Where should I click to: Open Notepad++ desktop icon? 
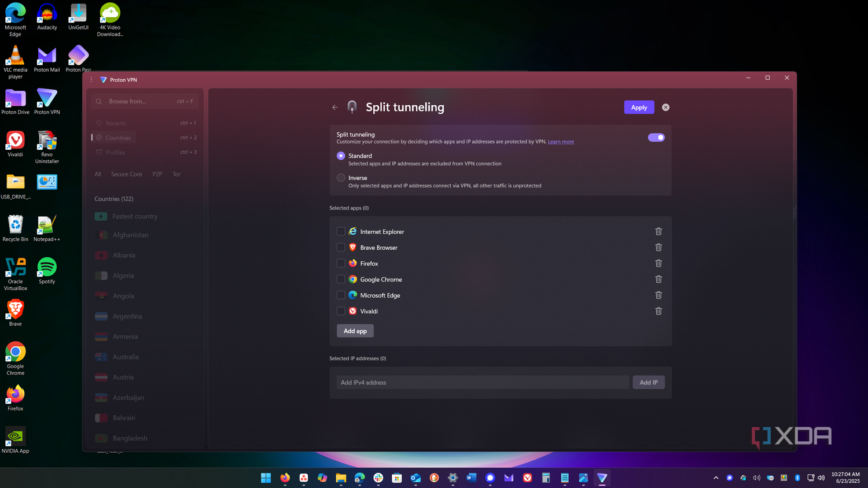pos(47,228)
